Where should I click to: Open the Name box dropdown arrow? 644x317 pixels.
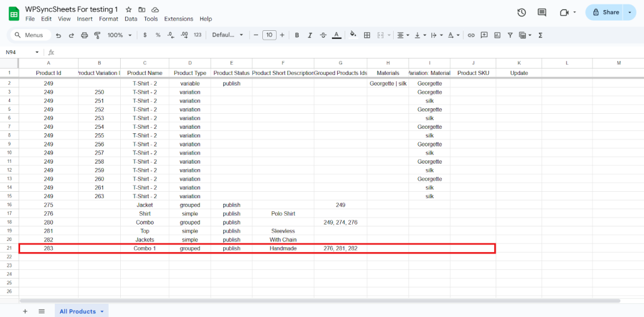coord(37,53)
